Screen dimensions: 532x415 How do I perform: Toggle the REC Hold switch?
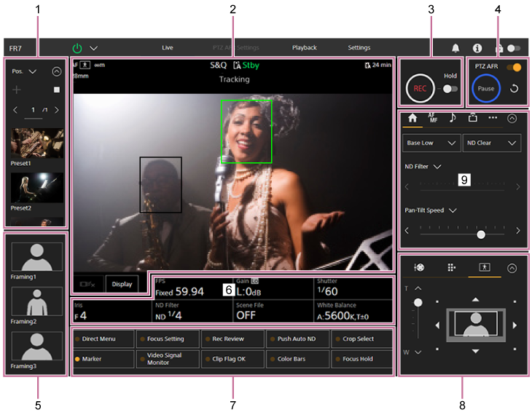tap(450, 88)
